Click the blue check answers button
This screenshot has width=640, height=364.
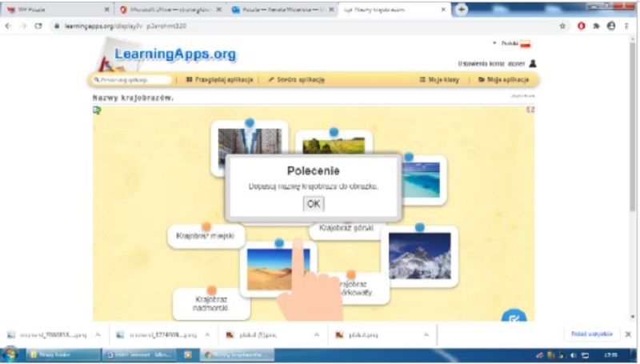[514, 316]
